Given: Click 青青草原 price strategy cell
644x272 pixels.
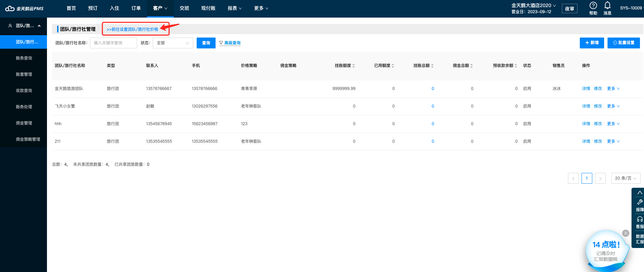Looking at the screenshot, I should (x=249, y=89).
